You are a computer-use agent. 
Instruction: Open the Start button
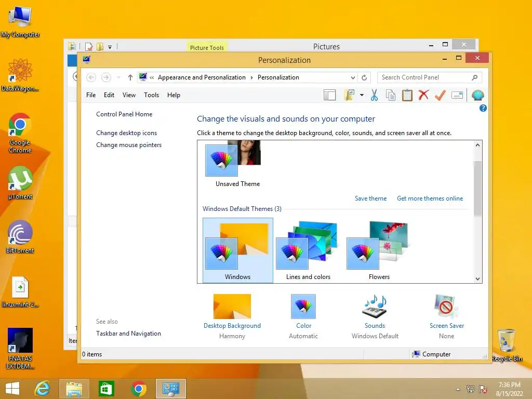(12, 389)
